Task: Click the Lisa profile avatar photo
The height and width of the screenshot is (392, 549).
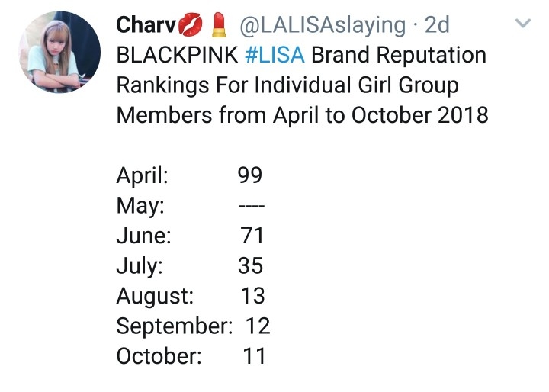Action: point(59,53)
